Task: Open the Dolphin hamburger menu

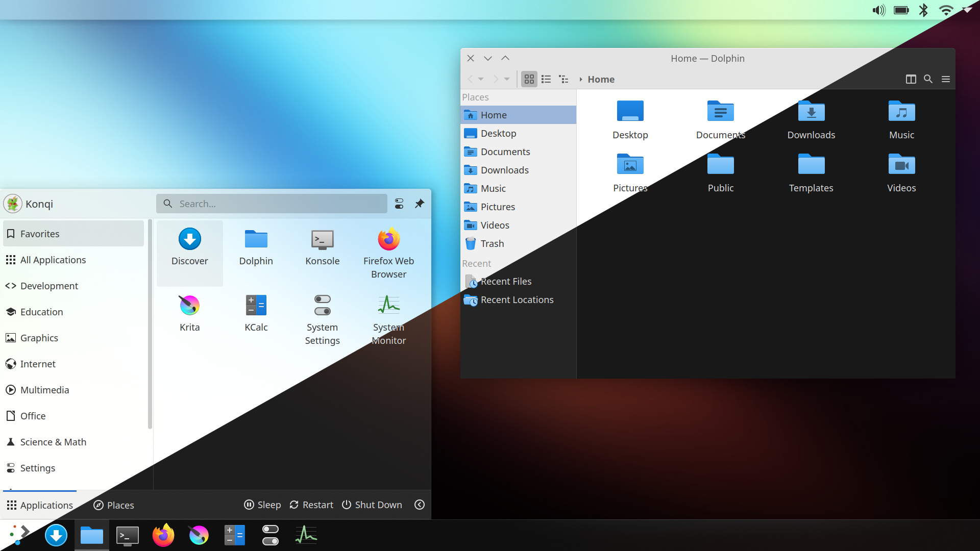Action: [946, 79]
